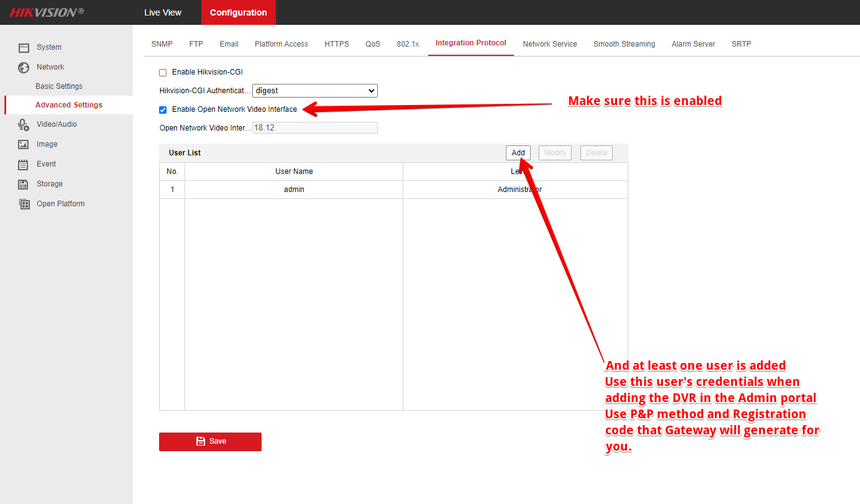Select the Configuration top tab
860x504 pixels.
(x=239, y=12)
